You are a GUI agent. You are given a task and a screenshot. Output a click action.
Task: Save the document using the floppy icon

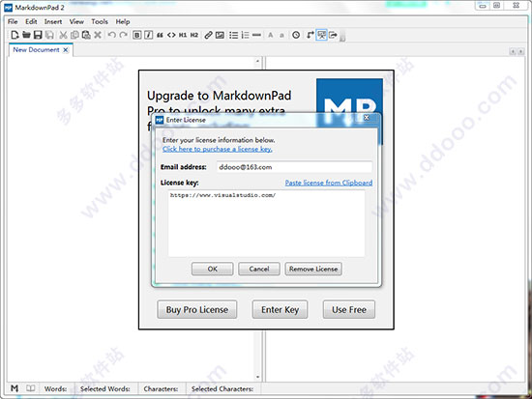38,35
